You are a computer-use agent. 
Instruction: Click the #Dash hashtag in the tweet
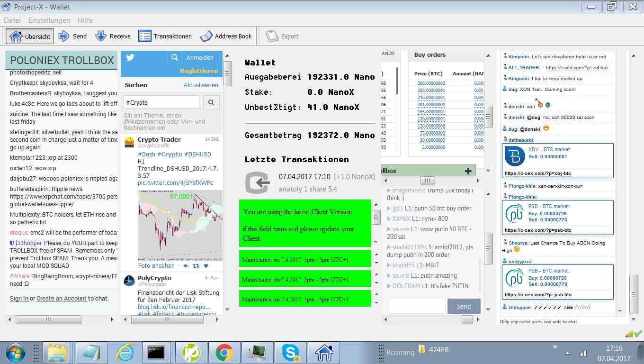(146, 154)
